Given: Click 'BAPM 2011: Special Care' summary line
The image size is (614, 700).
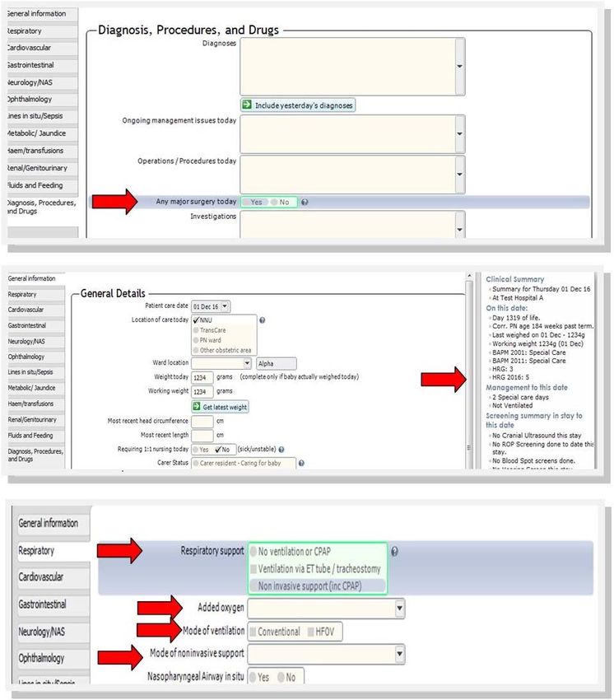Looking at the screenshot, I should [528, 361].
